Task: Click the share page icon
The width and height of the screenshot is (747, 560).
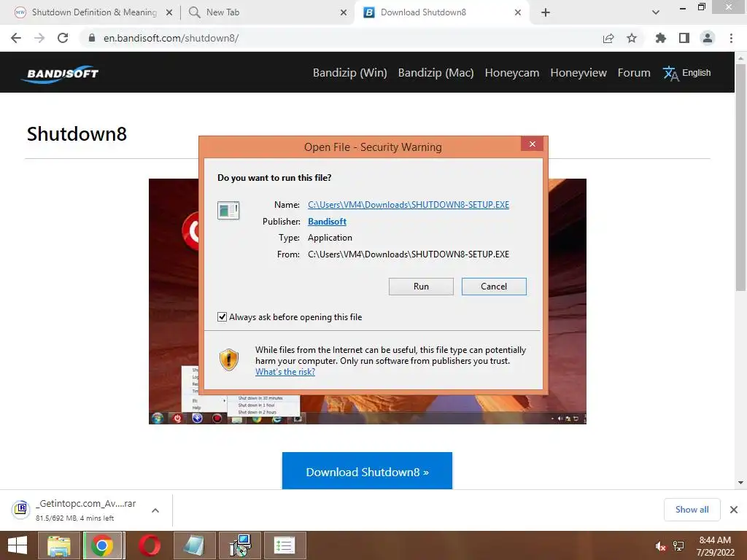Action: click(x=608, y=38)
